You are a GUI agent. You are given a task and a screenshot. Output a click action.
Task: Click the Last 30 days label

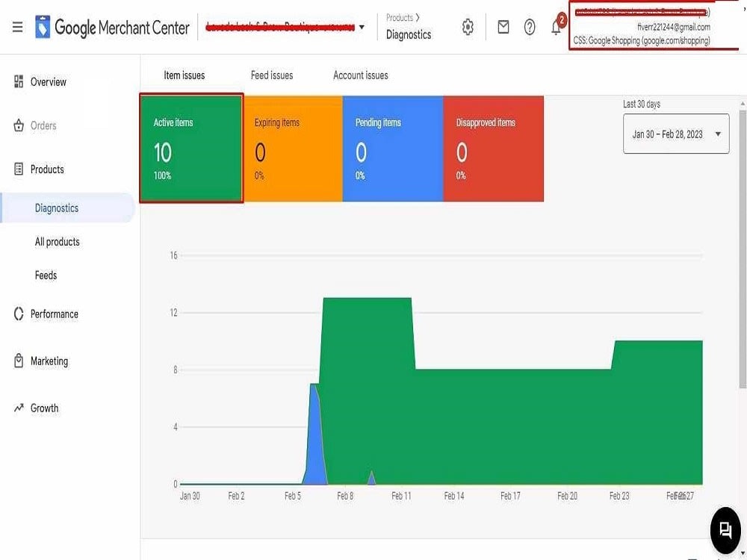(642, 104)
